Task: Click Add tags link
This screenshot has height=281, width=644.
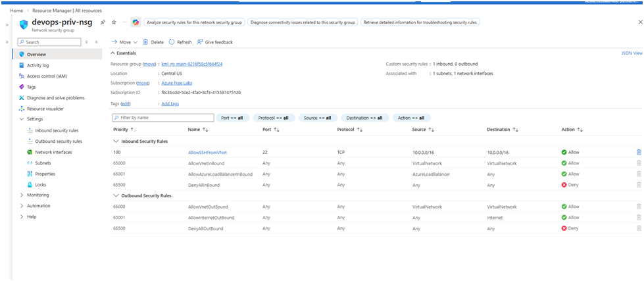Action: [170, 104]
